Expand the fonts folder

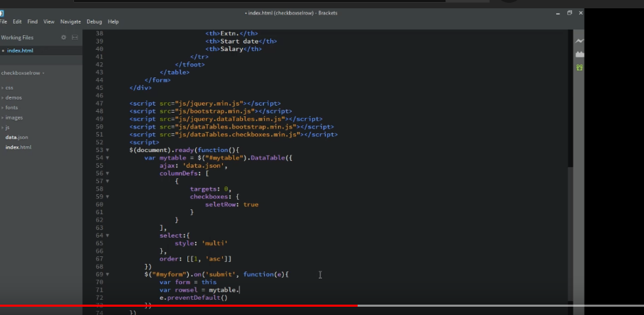(x=12, y=108)
